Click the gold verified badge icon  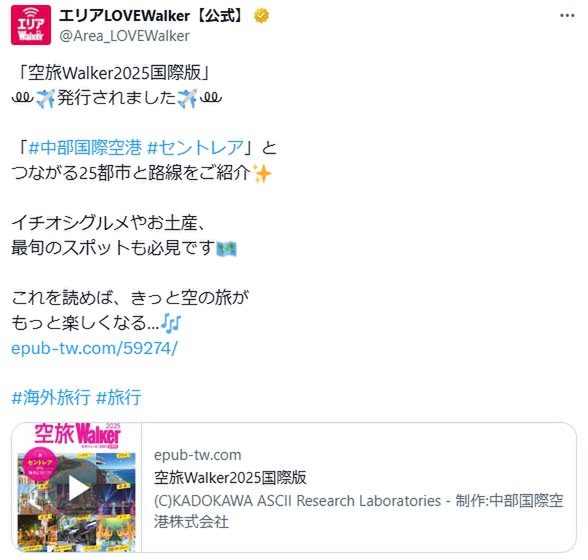click(x=261, y=16)
